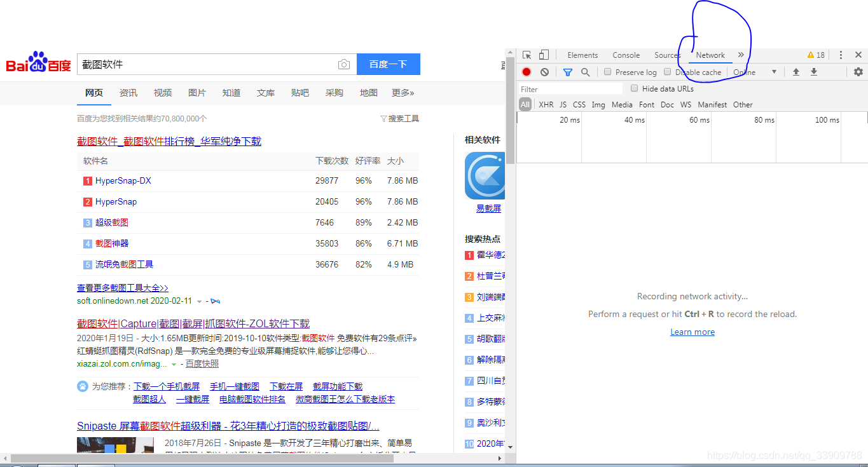Screen dimensions: 868x467
Task: Open the 贴吧 search tab
Action: coord(300,93)
